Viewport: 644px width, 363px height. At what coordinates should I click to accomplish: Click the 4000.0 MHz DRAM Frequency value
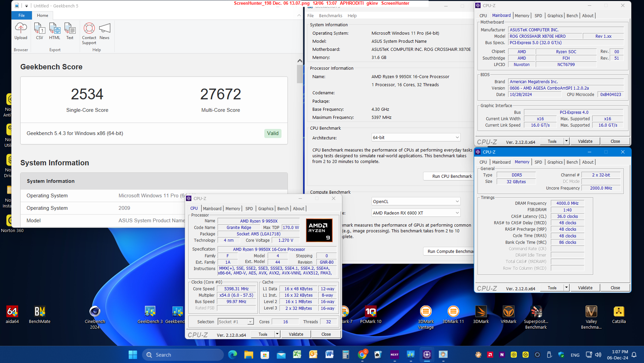[567, 203]
